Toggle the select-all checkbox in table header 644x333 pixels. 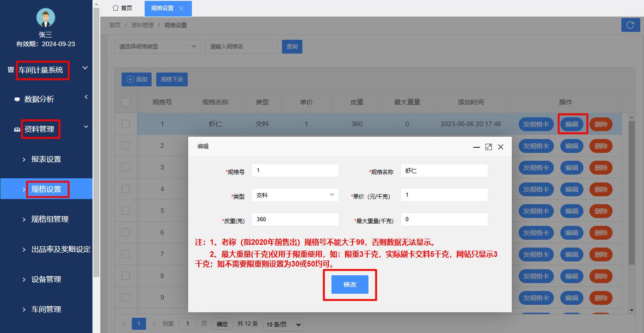(126, 102)
